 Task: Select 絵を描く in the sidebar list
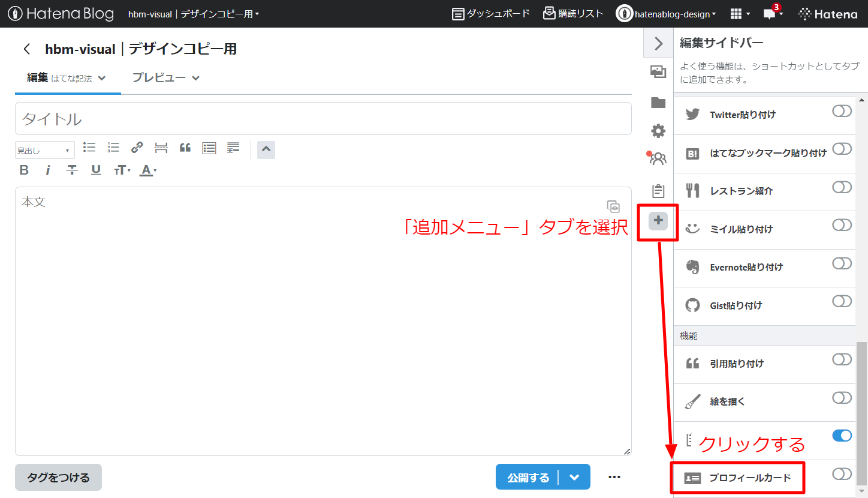coord(727,402)
